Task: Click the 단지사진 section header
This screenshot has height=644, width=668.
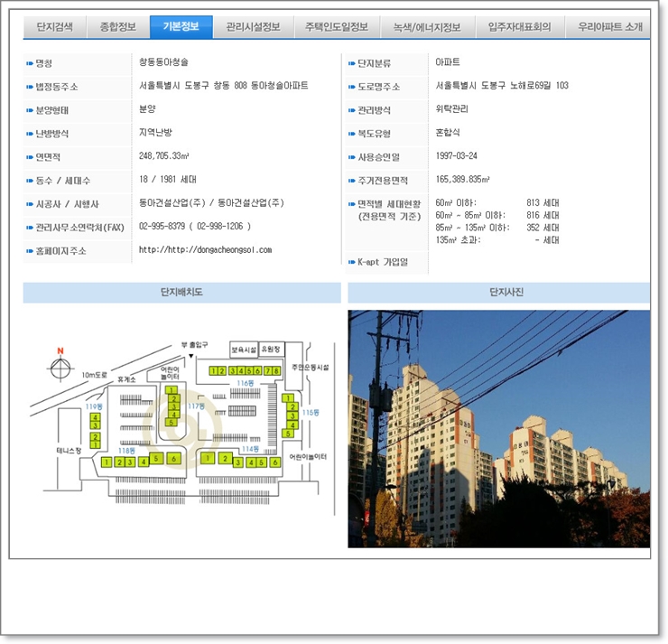Action: point(499,293)
